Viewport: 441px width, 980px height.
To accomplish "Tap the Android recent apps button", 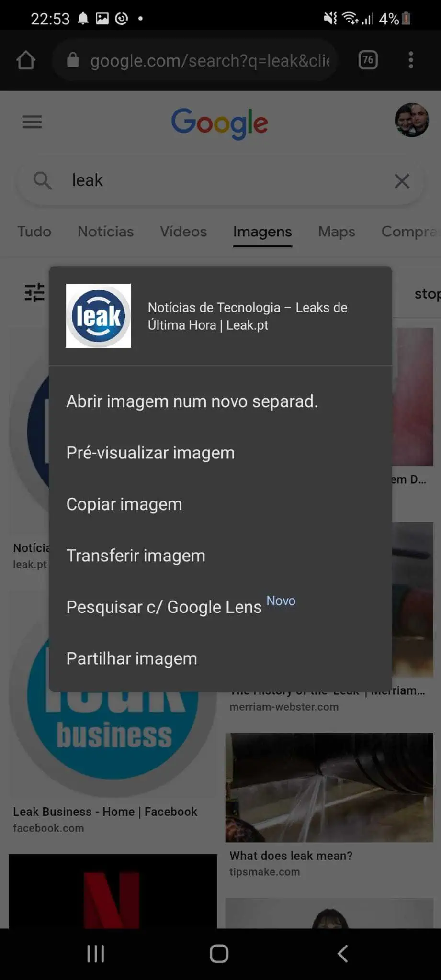I will click(x=96, y=954).
